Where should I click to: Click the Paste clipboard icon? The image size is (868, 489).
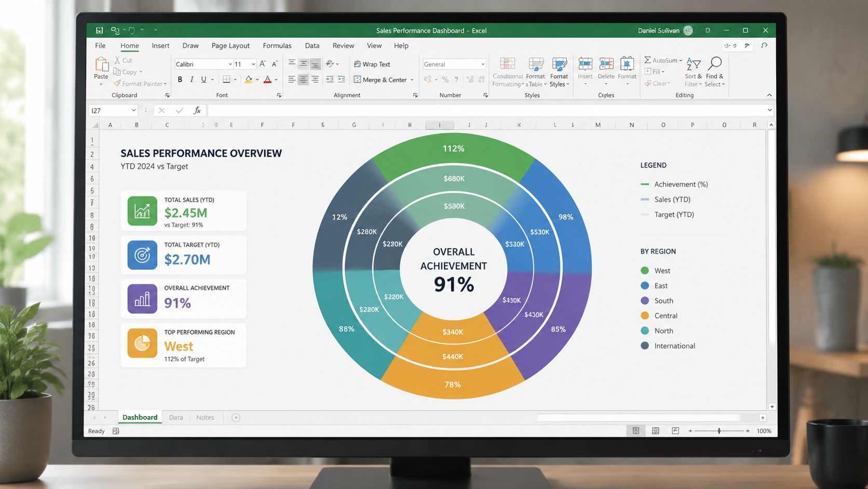(101, 64)
